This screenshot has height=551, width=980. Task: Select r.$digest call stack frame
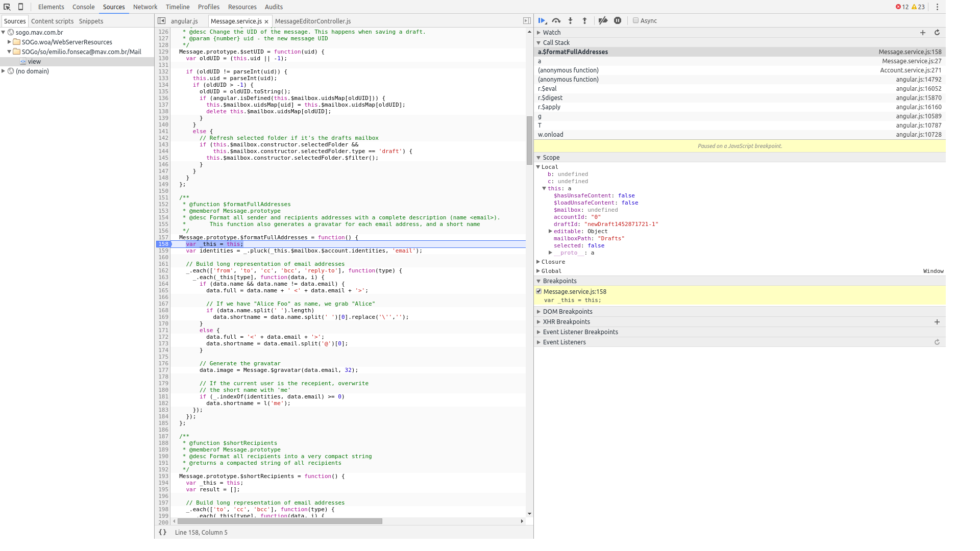(x=550, y=98)
